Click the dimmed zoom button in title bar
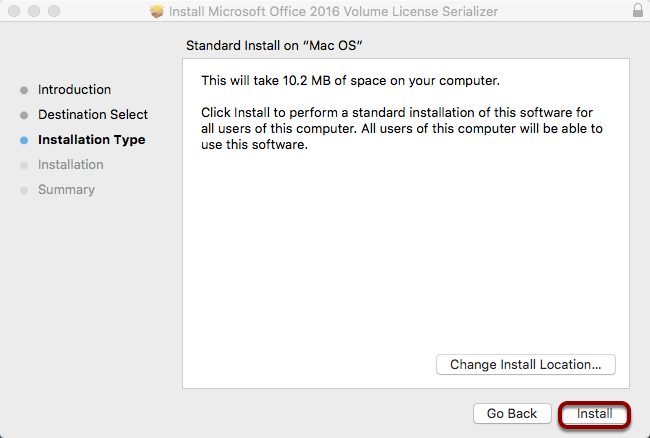The height and width of the screenshot is (438, 650). (x=54, y=11)
